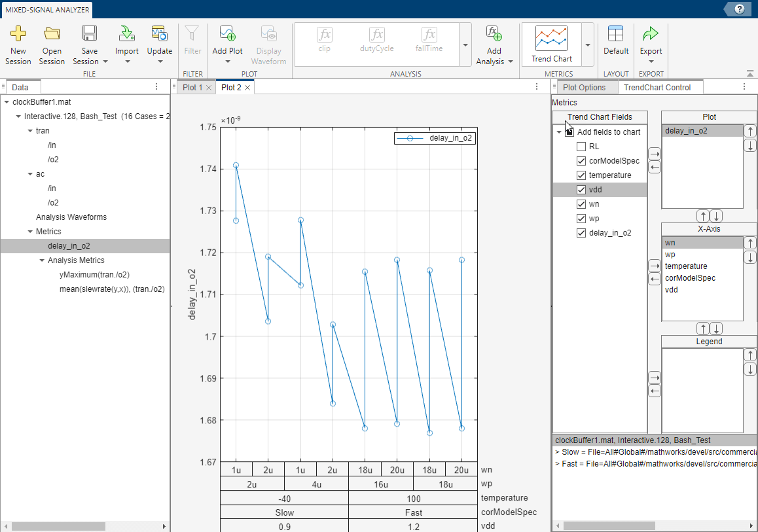Image resolution: width=758 pixels, height=532 pixels.
Task: Click the New Session icon
Action: point(18,34)
